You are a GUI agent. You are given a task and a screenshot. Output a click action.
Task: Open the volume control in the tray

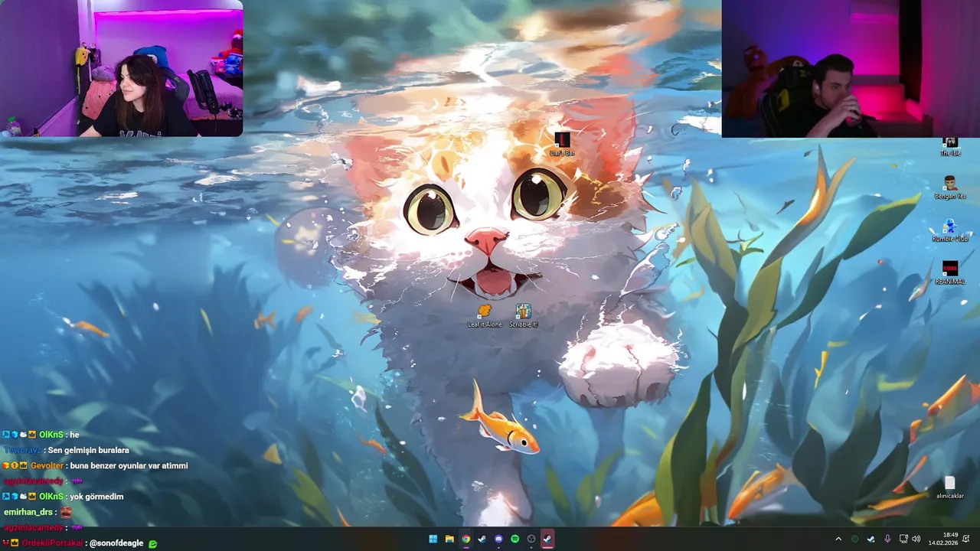(916, 539)
